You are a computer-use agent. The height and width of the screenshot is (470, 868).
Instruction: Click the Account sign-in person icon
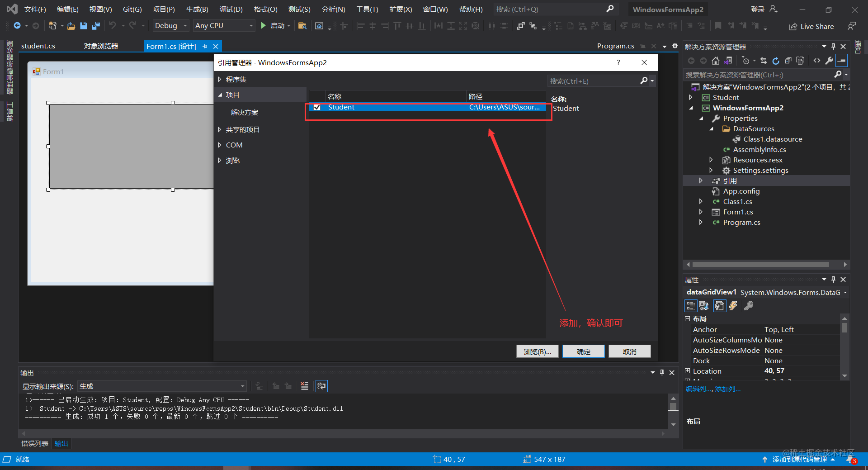tap(774, 9)
